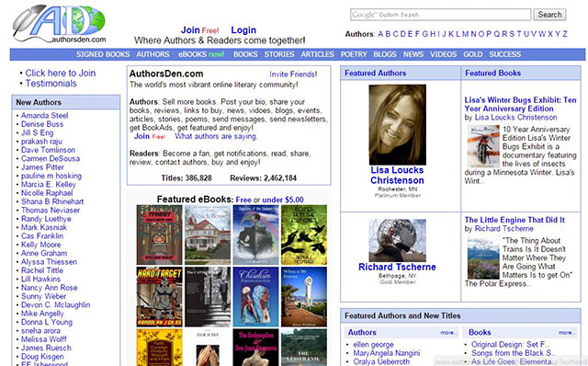Open author ellen george
This screenshot has height=366, width=588.
373,345
